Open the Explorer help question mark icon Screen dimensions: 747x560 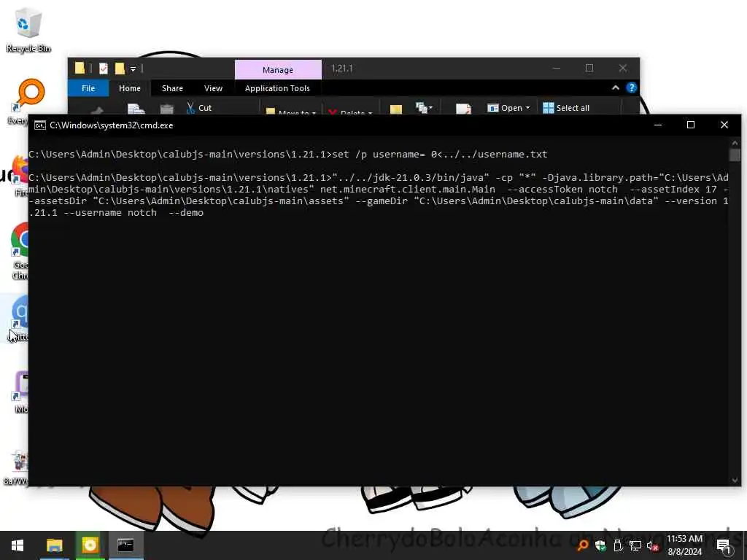(x=631, y=88)
